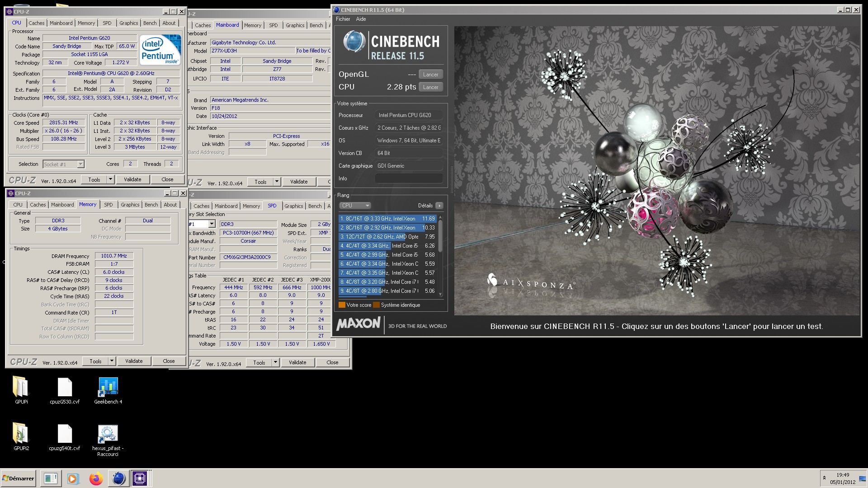Image resolution: width=868 pixels, height=488 pixels.
Task: Click the Info input field in Cinebench
Action: click(409, 178)
